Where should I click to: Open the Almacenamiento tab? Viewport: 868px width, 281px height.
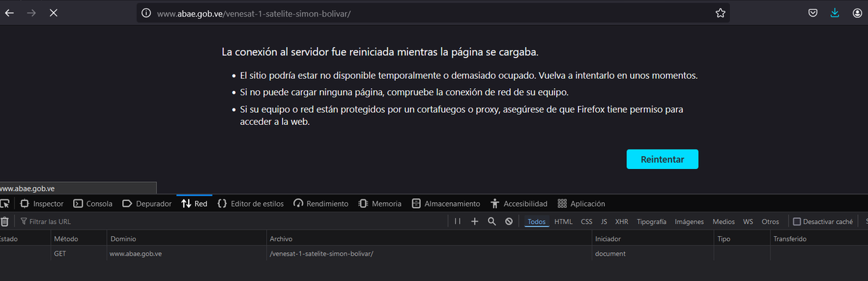pos(446,204)
